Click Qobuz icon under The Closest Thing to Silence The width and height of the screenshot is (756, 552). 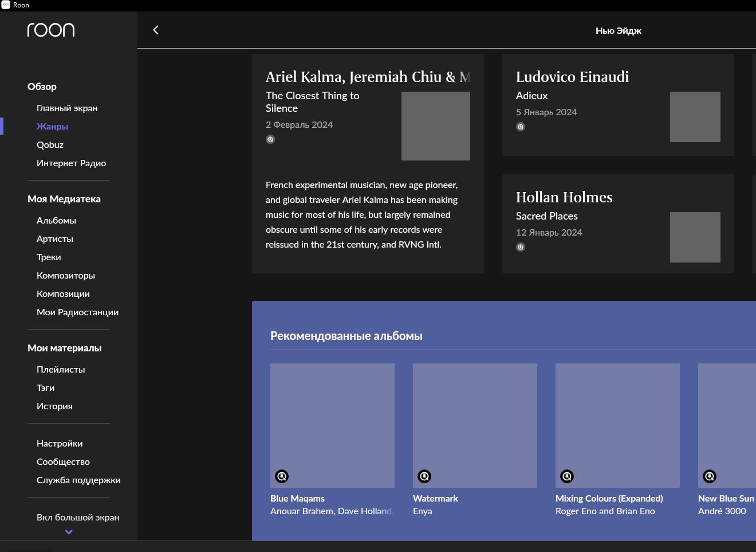pos(270,139)
